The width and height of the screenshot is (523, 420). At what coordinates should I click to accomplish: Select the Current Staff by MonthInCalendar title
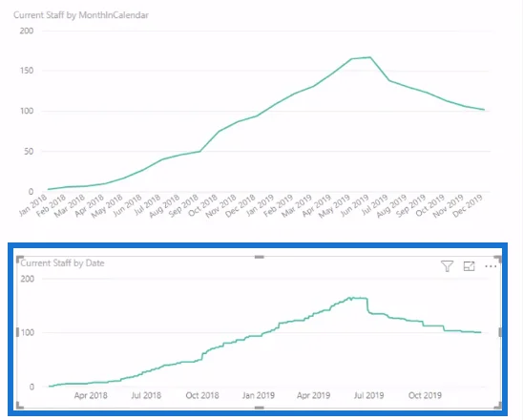click(81, 15)
